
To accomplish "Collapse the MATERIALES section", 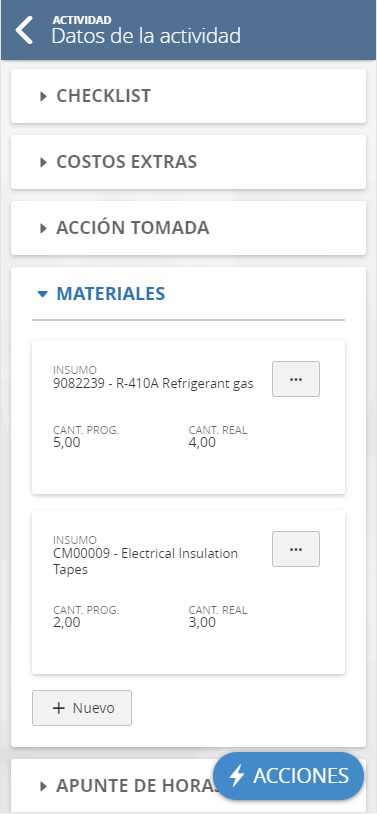I will pos(188,294).
